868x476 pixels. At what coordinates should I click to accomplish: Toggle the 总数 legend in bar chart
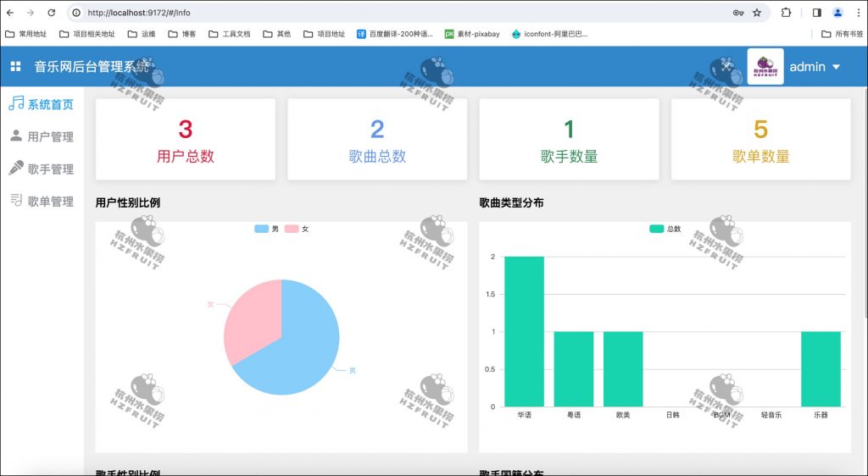click(665, 229)
